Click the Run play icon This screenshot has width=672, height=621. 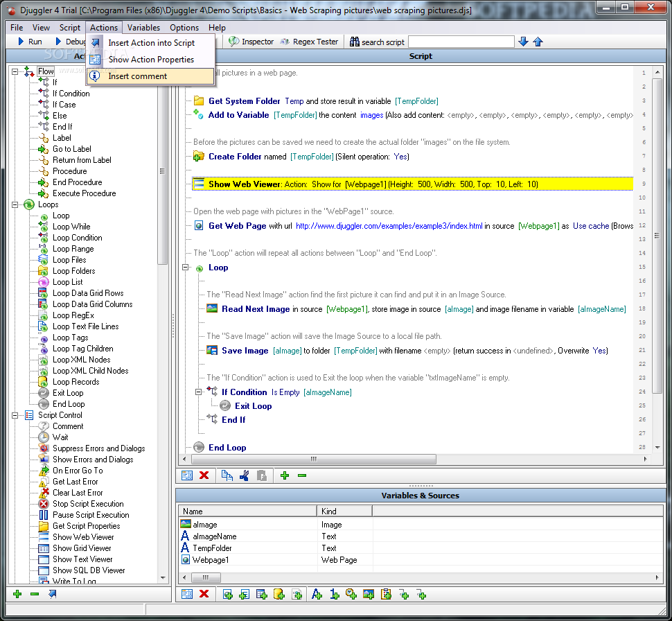tap(21, 42)
